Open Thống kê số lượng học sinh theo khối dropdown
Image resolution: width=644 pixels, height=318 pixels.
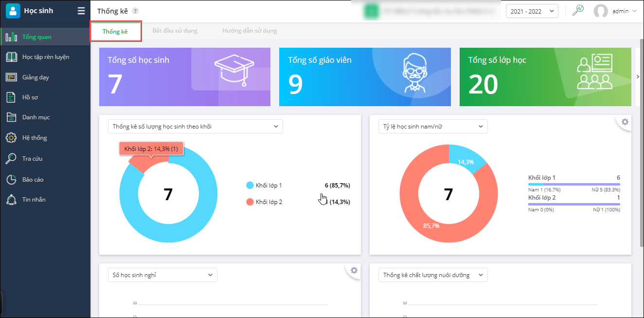[x=195, y=126]
